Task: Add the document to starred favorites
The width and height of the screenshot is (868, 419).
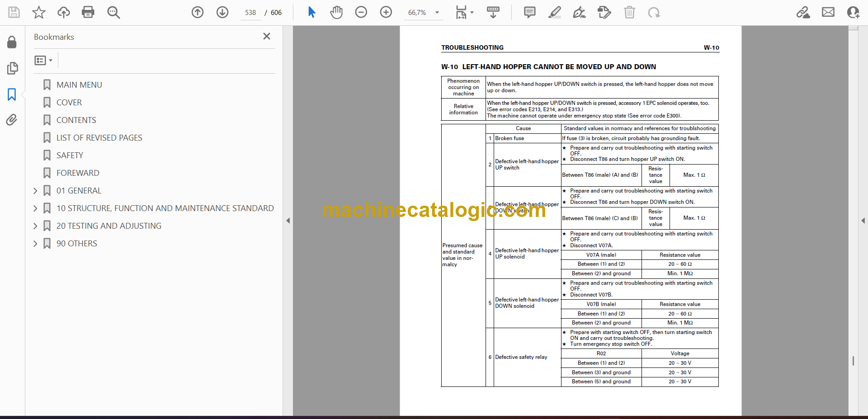Action: 39,12
